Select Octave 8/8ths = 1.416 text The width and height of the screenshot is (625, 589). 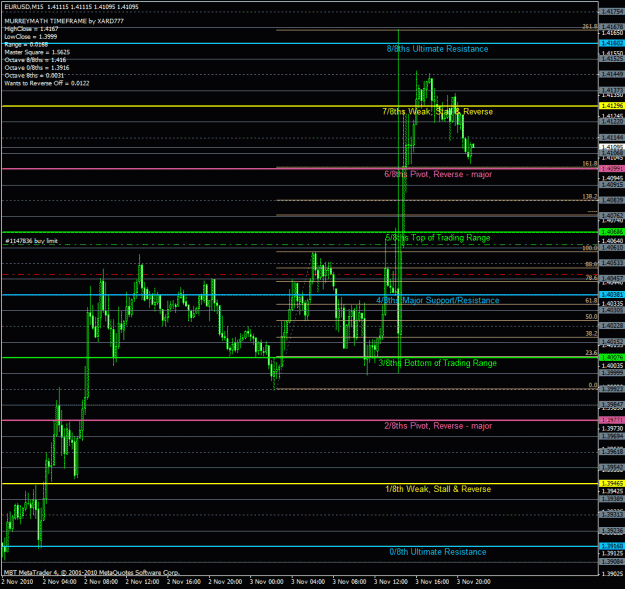click(35, 60)
